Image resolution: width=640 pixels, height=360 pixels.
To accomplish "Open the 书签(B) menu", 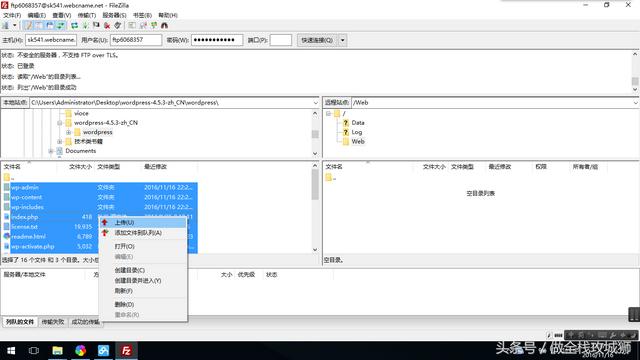I will (x=142, y=15).
